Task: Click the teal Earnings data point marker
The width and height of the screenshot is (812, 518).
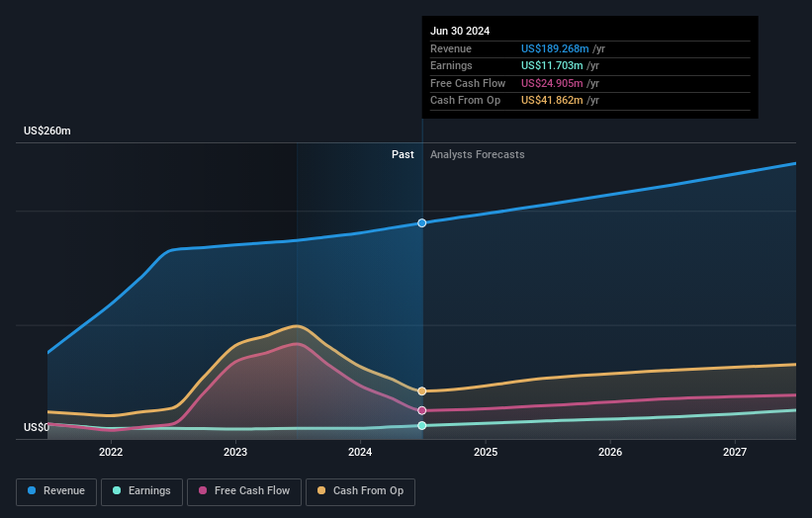Action: click(422, 425)
